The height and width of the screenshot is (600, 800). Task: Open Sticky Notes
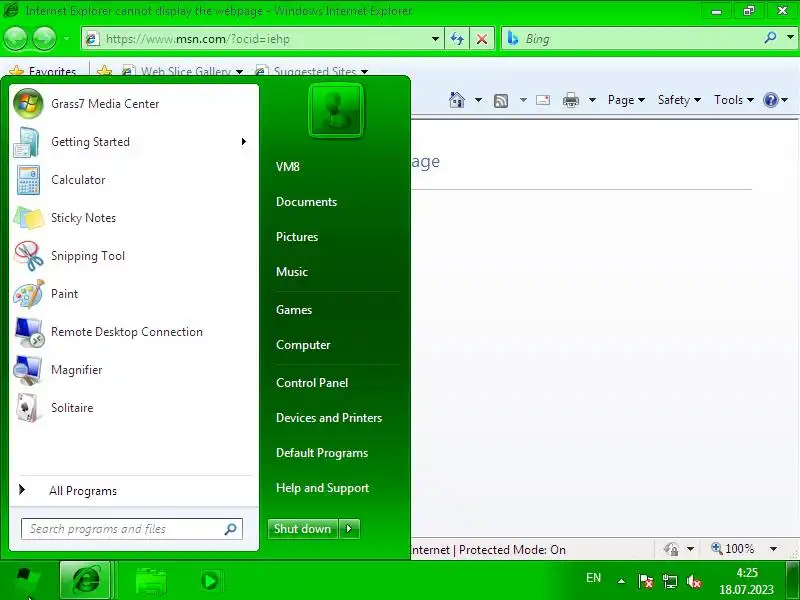pos(134,218)
